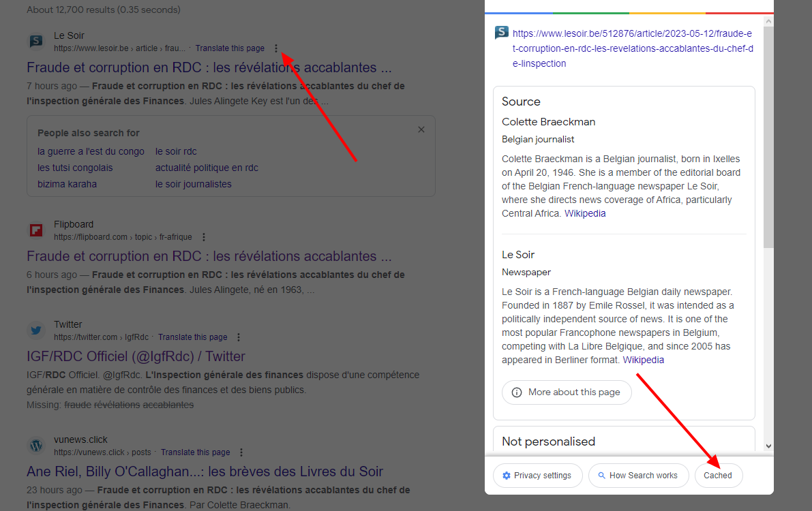Select suggestion 'la guerre a l'est du congo'
Viewport: 812px width, 511px height.
click(x=91, y=151)
